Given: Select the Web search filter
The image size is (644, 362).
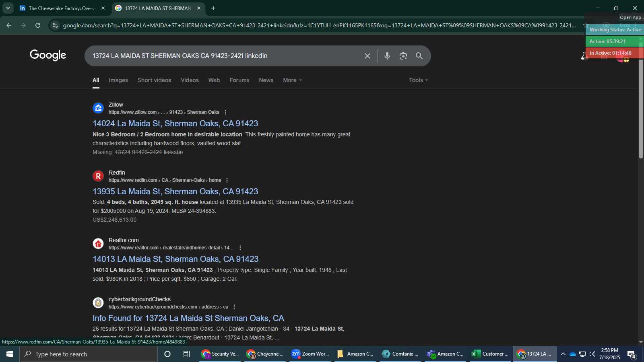Looking at the screenshot, I should 214,80.
